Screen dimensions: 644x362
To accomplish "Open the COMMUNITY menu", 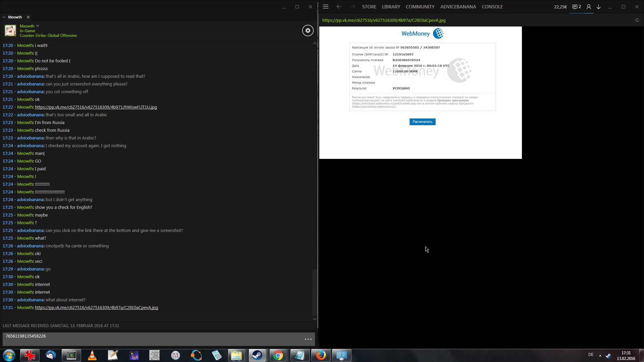I will tap(420, 7).
